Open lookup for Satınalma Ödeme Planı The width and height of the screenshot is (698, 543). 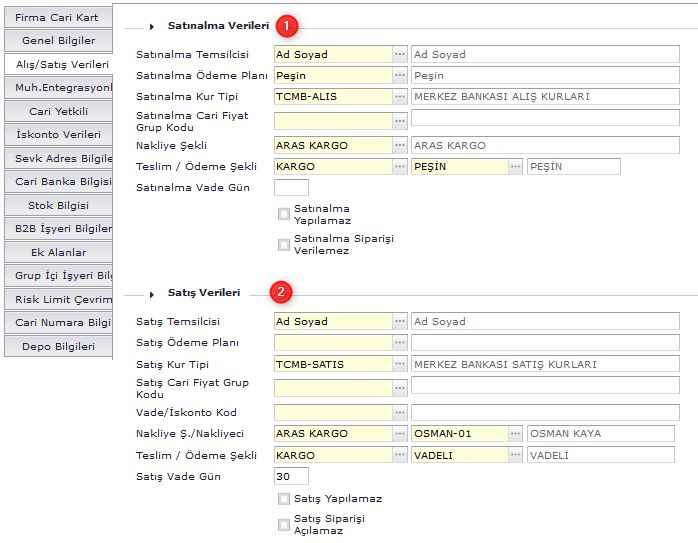click(400, 75)
